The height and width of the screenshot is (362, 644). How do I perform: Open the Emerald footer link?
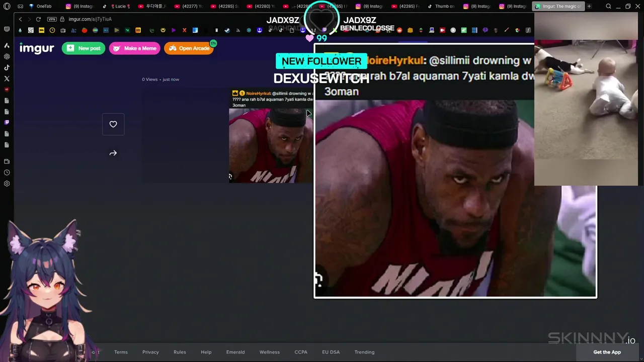pos(235,352)
